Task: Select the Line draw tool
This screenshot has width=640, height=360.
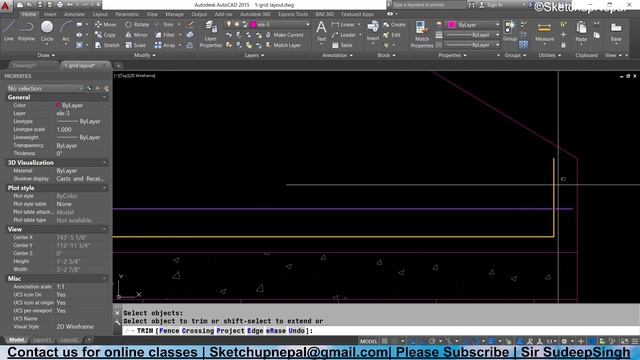Action: point(9,31)
